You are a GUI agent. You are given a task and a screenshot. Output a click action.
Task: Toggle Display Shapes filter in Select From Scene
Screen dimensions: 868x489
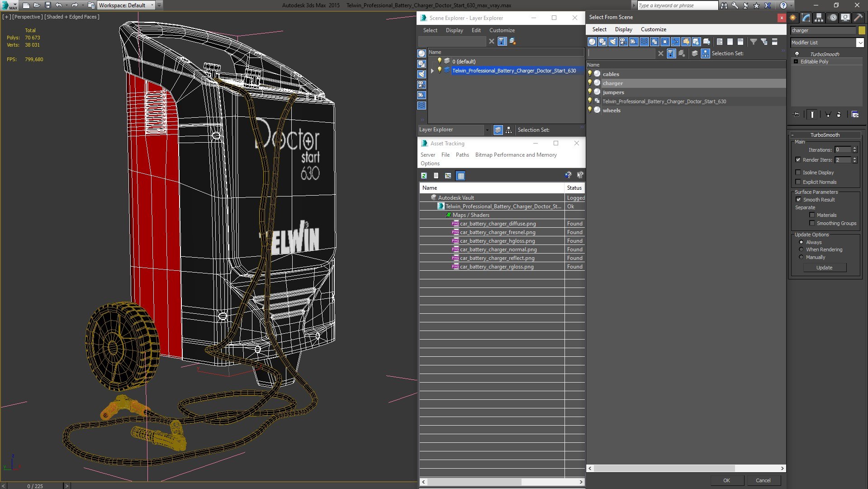(602, 42)
